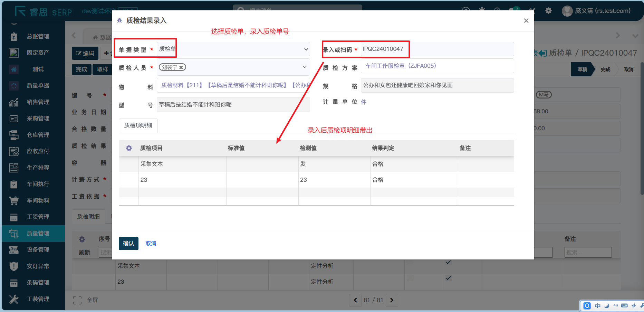
Task: Open 安灯异常 shield icon in sidebar
Action: [14, 266]
